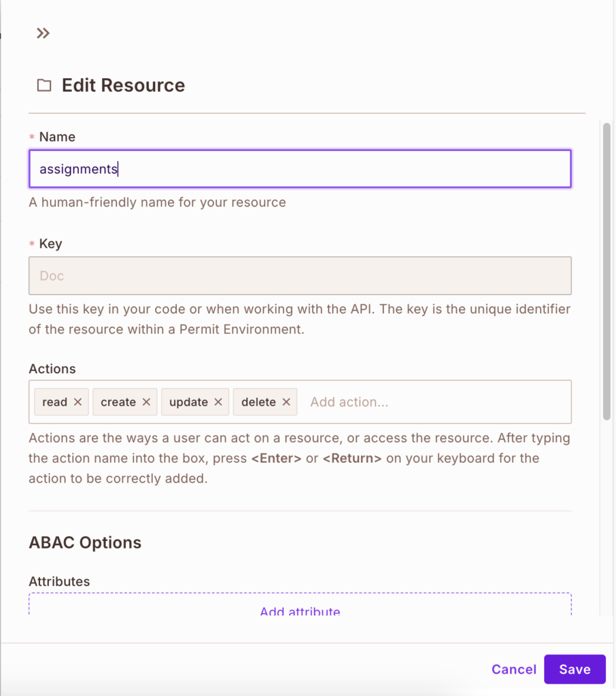Select the read action chip

coord(54,402)
